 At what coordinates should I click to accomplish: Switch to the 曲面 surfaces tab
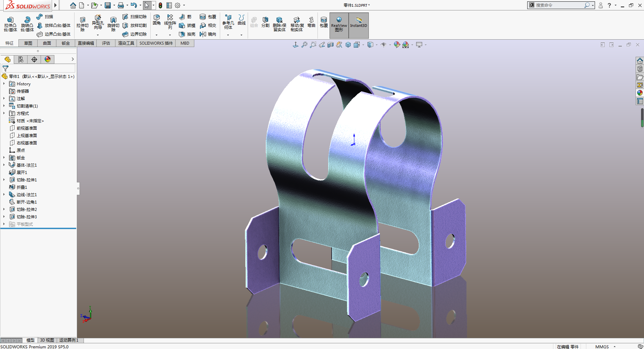pos(47,43)
